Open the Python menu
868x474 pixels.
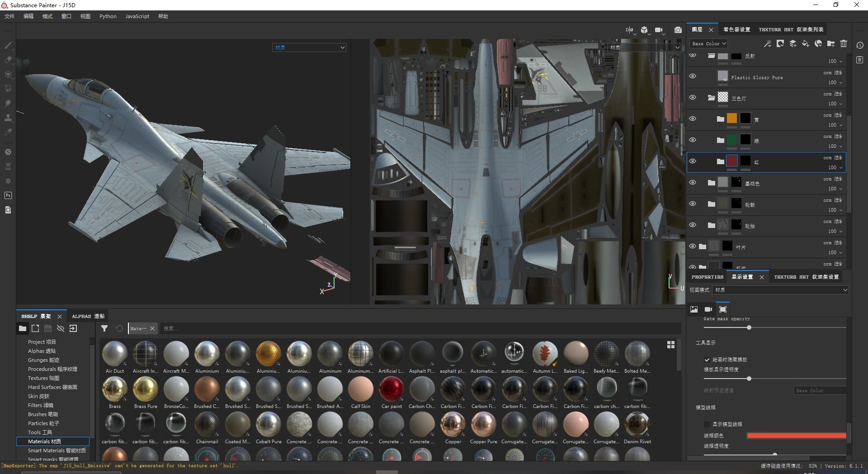pos(108,16)
